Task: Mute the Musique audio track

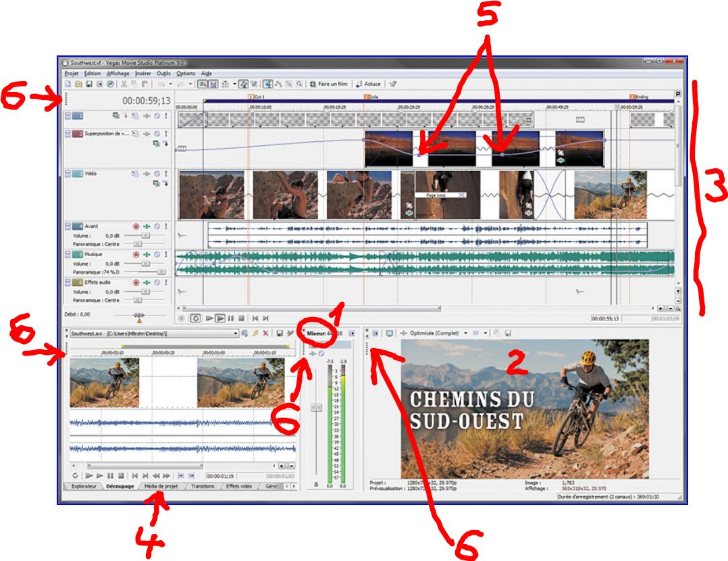Action: click(x=157, y=255)
